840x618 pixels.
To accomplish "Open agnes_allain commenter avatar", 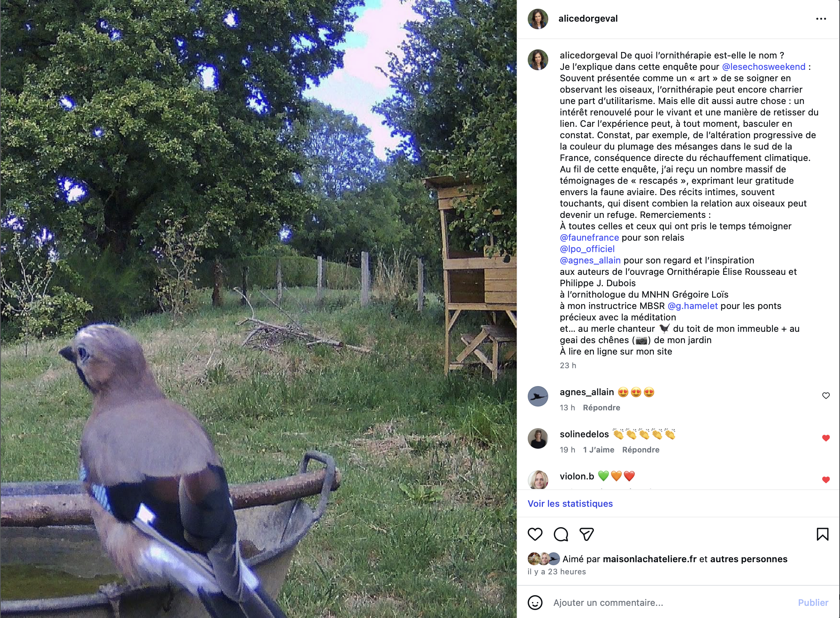I will pyautogui.click(x=538, y=396).
